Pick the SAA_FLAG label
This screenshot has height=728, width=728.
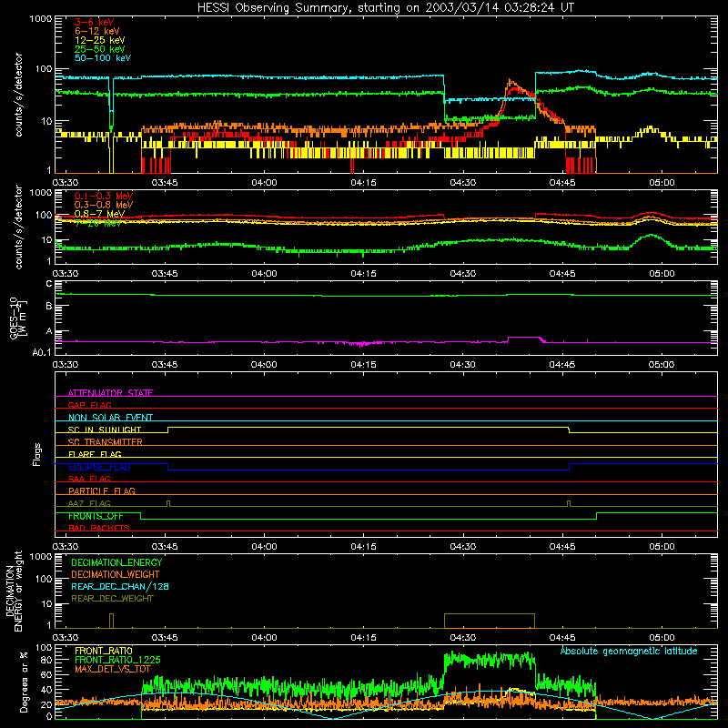click(89, 479)
